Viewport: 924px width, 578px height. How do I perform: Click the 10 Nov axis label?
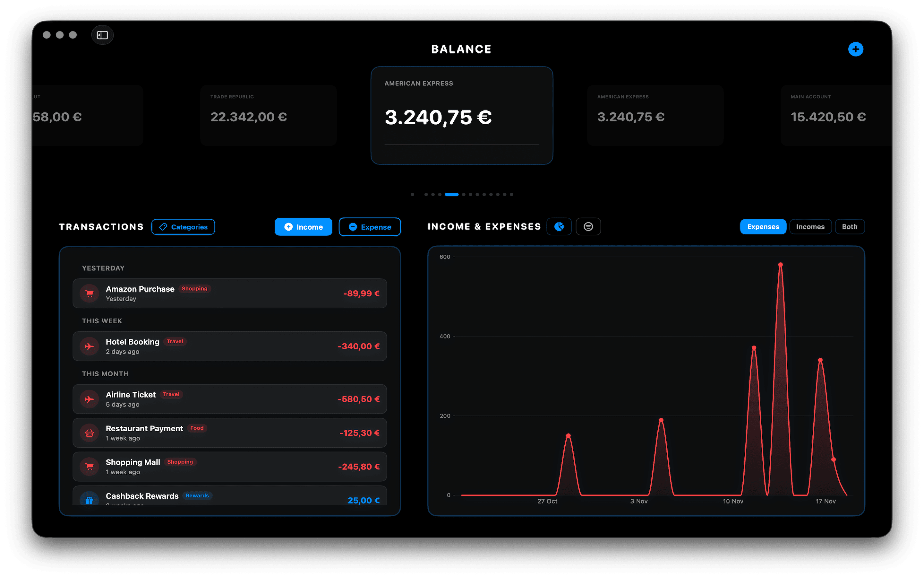pyautogui.click(x=733, y=501)
